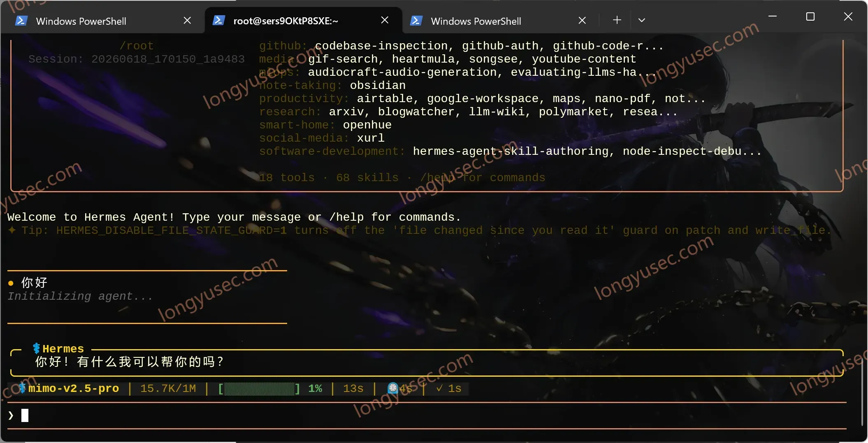This screenshot has height=443, width=868.
Task: Click the session ID 20260618_170150_1a9483
Action: [168, 59]
